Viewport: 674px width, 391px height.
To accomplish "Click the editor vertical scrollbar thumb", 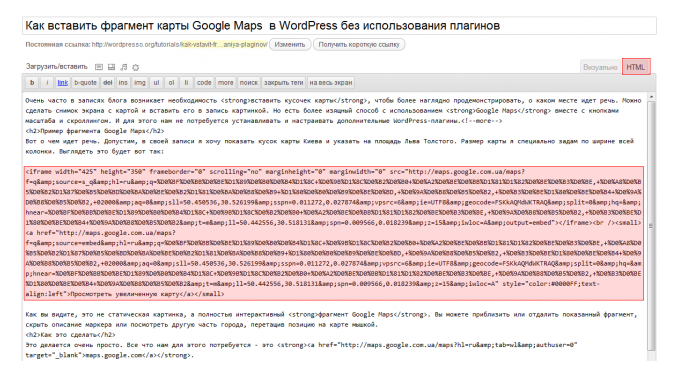I will click(x=651, y=226).
